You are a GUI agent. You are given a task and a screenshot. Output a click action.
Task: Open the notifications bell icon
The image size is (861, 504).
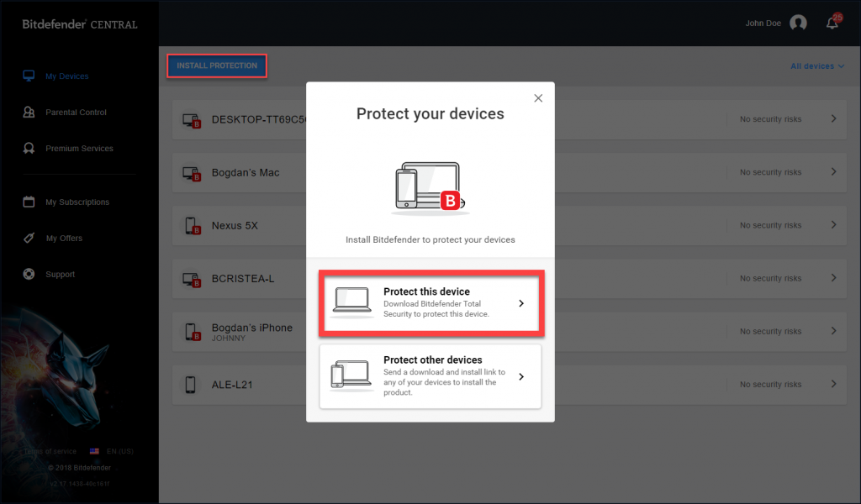832,23
